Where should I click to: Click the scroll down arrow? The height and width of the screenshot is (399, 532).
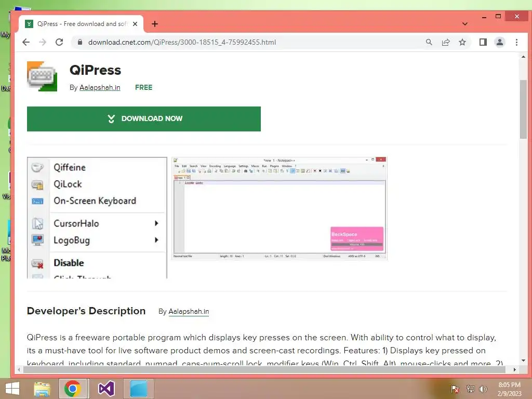click(x=523, y=361)
